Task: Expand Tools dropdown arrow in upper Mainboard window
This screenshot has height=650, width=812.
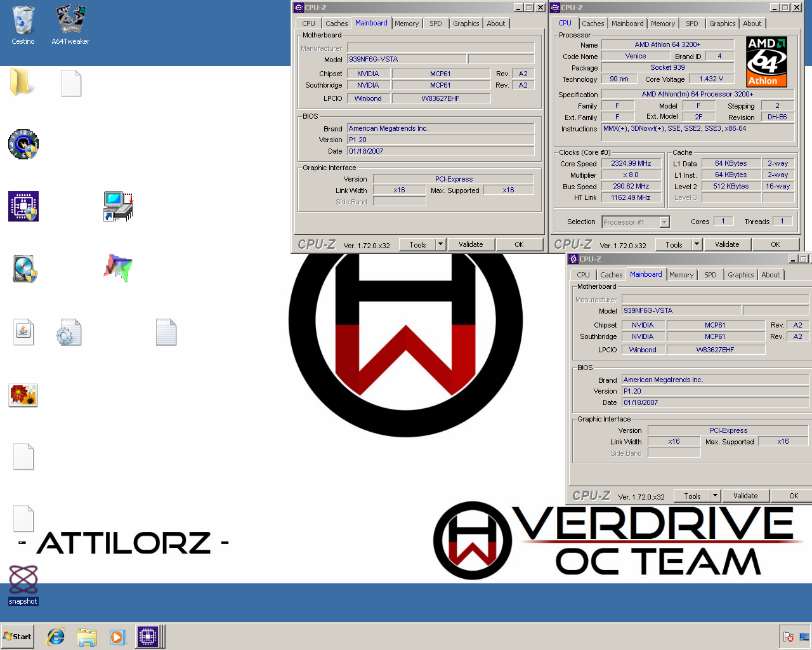Action: point(440,244)
